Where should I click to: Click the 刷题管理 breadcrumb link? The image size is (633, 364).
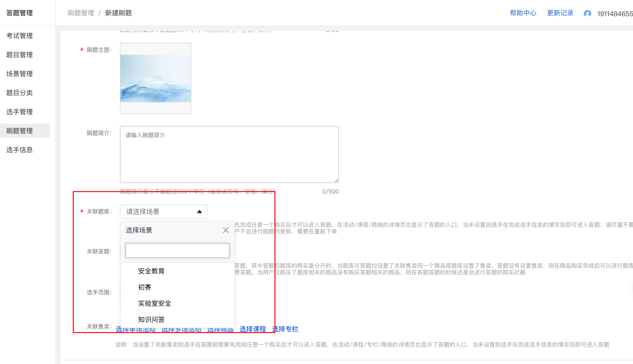click(x=81, y=13)
